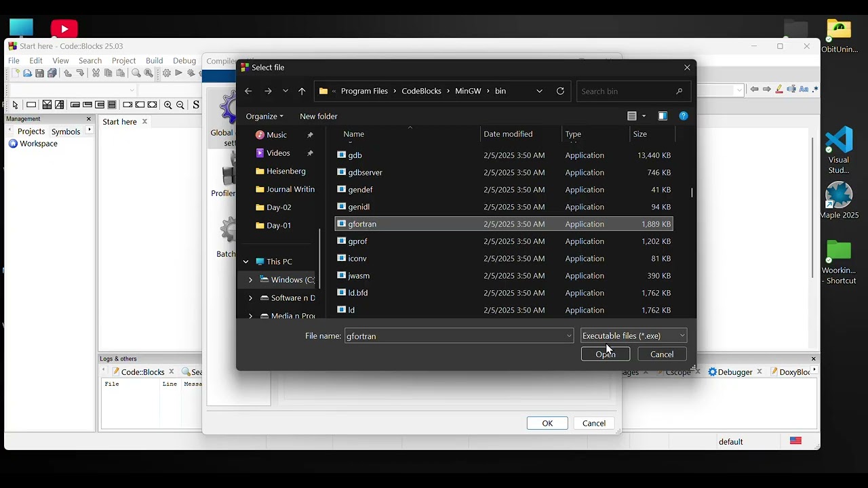Open the File menu in Code::Blocks
This screenshot has height=488, width=868.
(14, 60)
